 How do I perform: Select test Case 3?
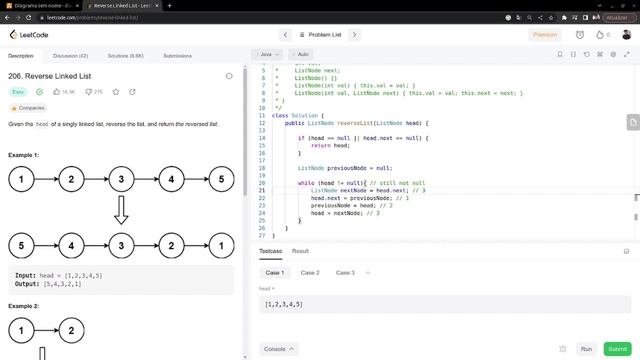point(345,273)
